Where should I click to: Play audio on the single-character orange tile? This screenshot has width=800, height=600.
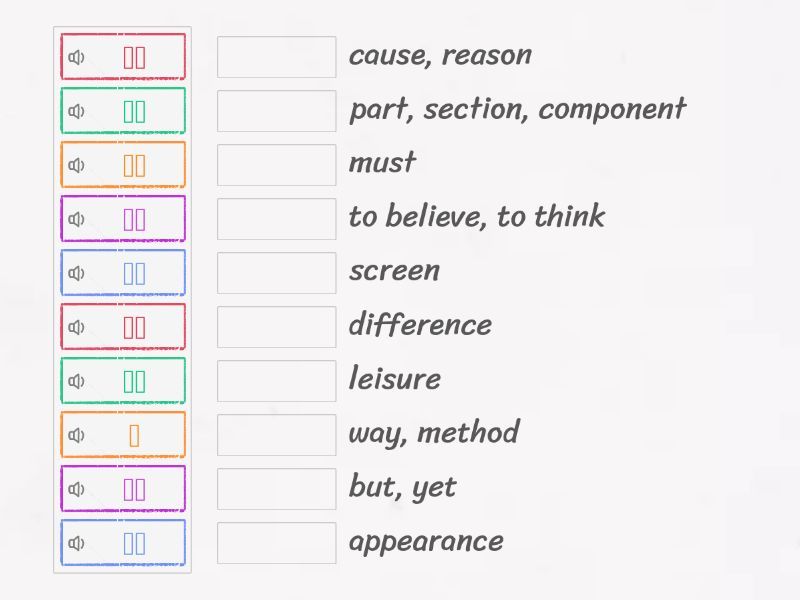pyautogui.click(x=76, y=435)
